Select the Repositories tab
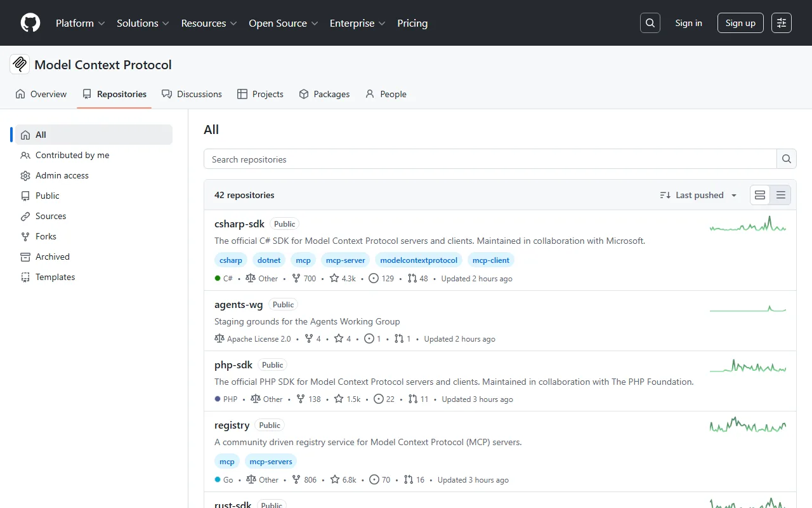The image size is (812, 508). (114, 94)
